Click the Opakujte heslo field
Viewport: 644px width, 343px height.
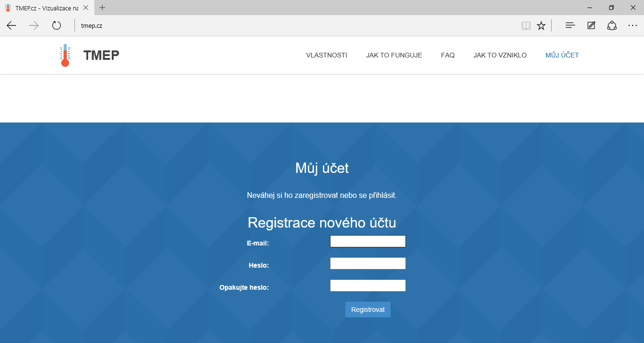point(368,286)
